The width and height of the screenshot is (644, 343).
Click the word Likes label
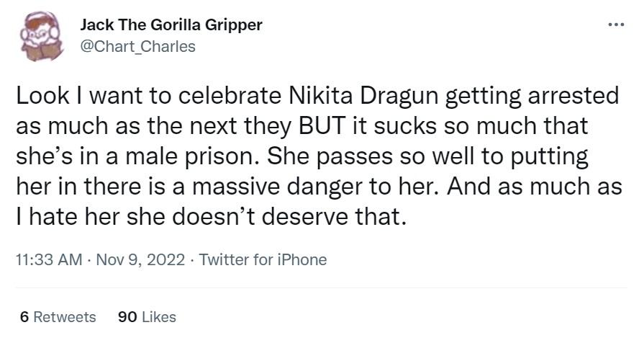point(159,316)
